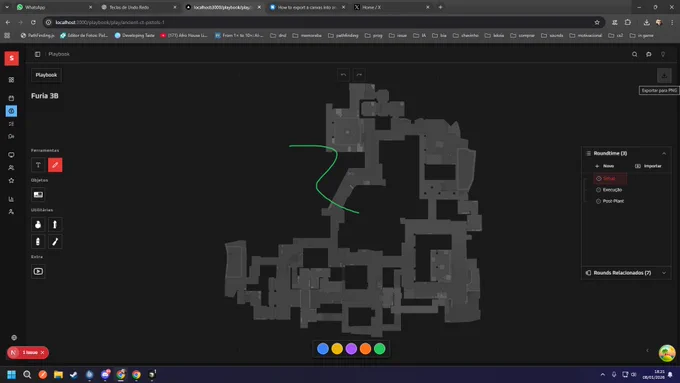Open the round avatar at bottom right
The width and height of the screenshot is (680, 383).
[x=667, y=353]
